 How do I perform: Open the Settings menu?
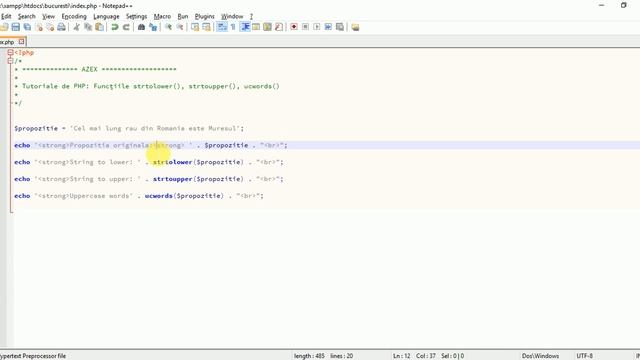pyautogui.click(x=136, y=16)
